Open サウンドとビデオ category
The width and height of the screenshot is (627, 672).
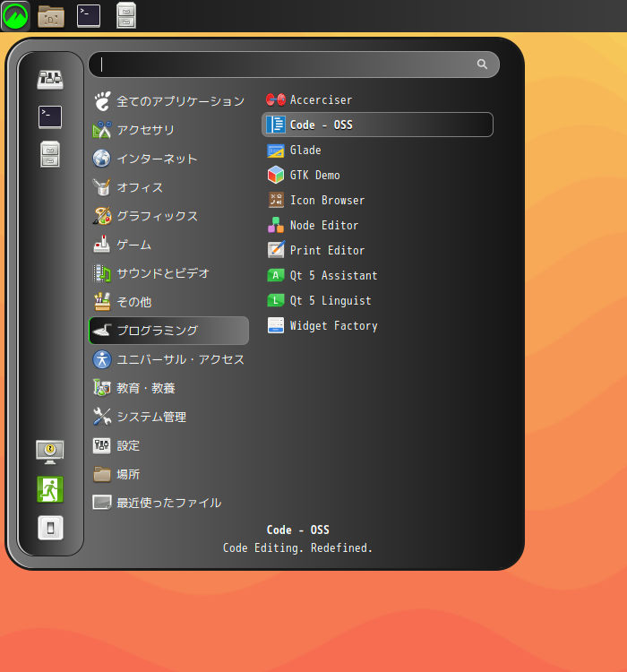pyautogui.click(x=169, y=273)
